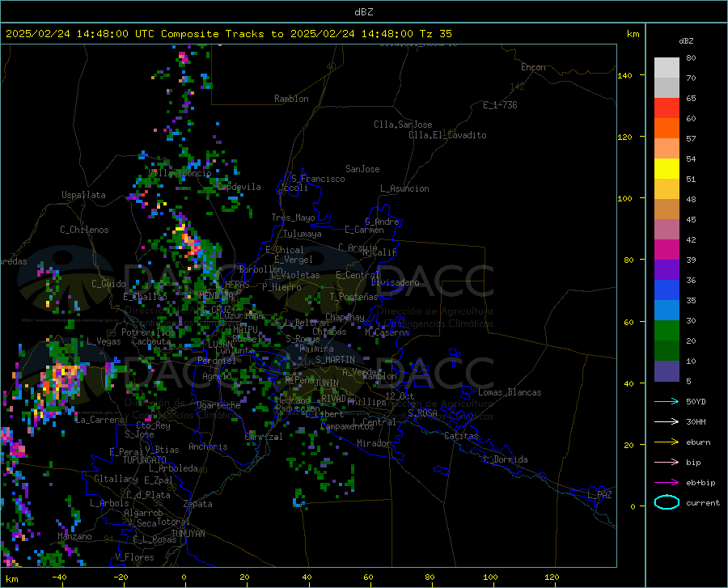Viewport: 728px width, 588px height.
Task: Click the '140' tick on right axis
Action: coord(624,75)
